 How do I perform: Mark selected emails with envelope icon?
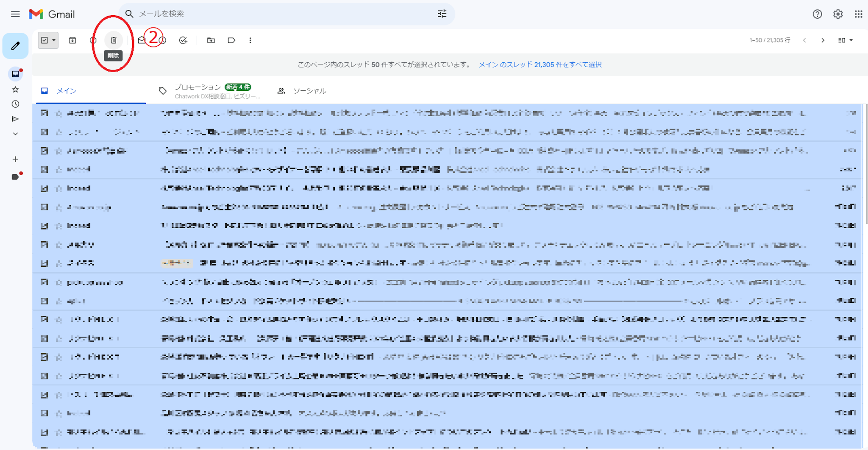click(142, 40)
